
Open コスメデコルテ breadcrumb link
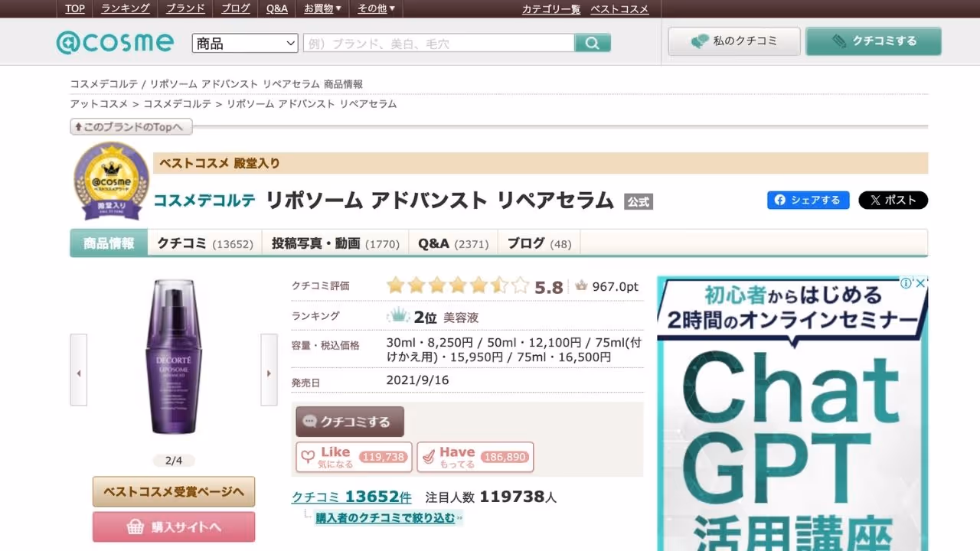pyautogui.click(x=177, y=104)
